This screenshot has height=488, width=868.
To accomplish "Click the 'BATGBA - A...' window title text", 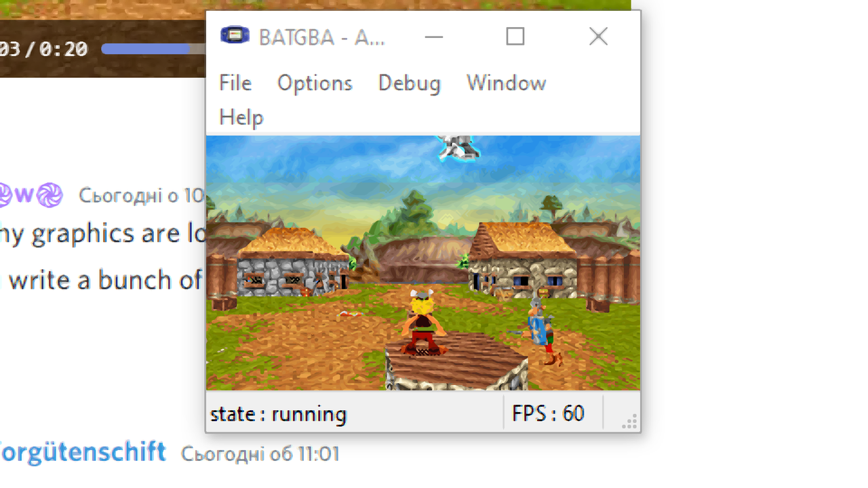I will click(x=322, y=37).
